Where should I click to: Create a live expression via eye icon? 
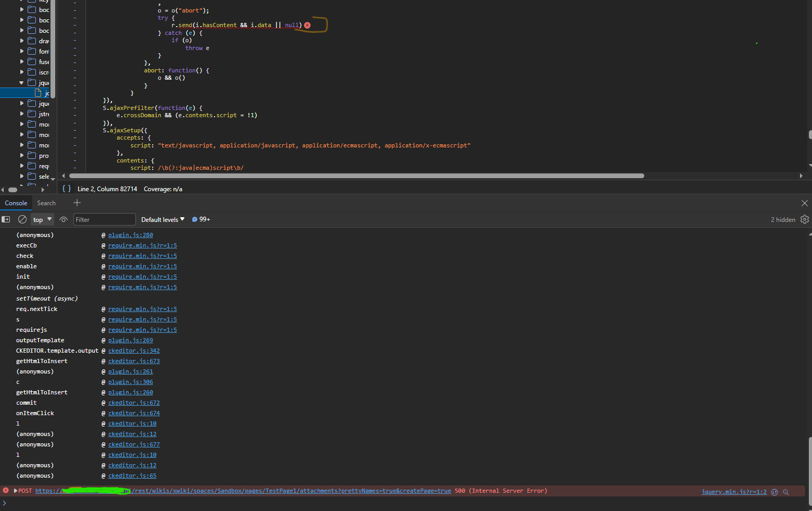click(64, 219)
